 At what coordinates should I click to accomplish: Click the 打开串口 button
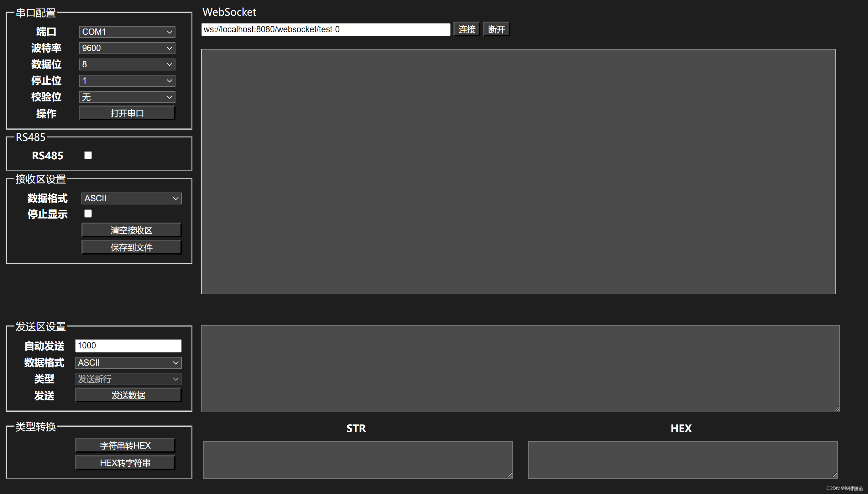coord(127,113)
